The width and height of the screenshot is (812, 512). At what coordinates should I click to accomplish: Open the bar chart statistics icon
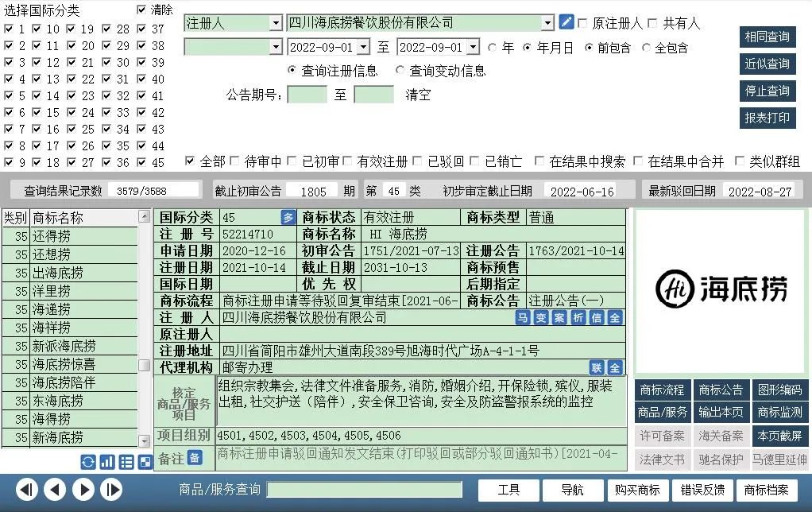[x=107, y=462]
